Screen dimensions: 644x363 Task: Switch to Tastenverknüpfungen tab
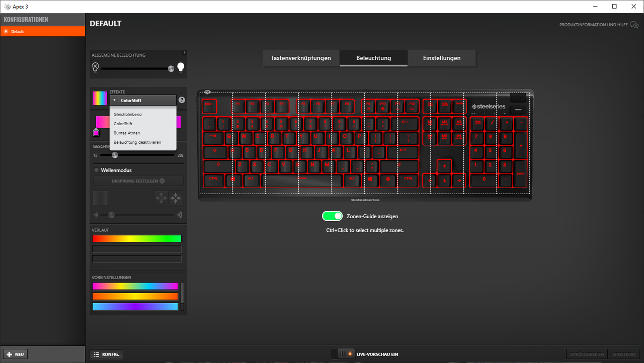pyautogui.click(x=301, y=58)
